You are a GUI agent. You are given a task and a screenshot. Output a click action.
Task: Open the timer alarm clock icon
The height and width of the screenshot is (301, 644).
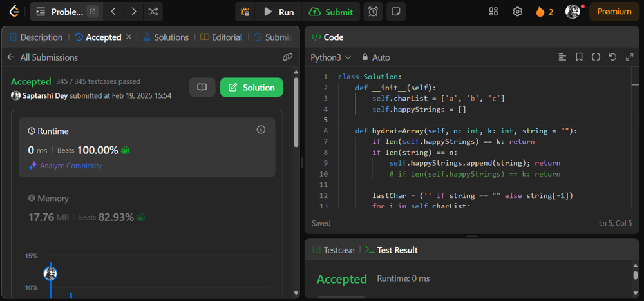coord(373,12)
